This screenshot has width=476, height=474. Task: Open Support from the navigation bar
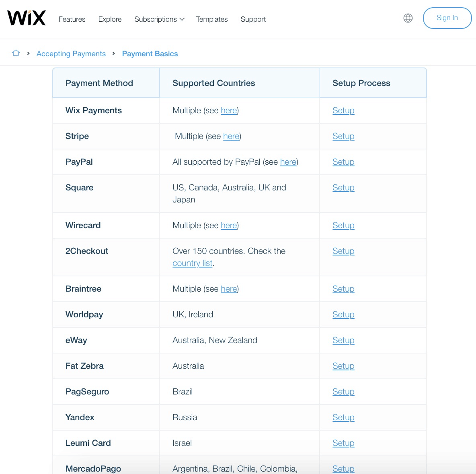(253, 19)
